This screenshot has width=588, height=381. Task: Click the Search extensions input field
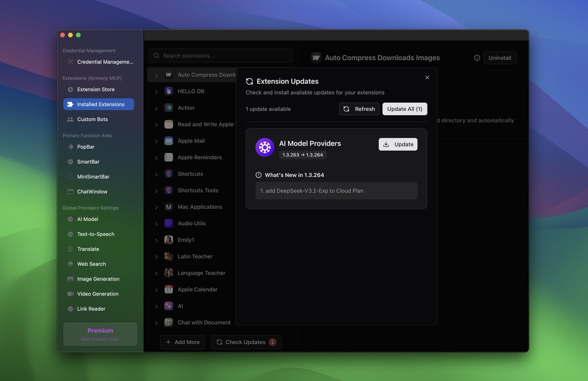220,56
